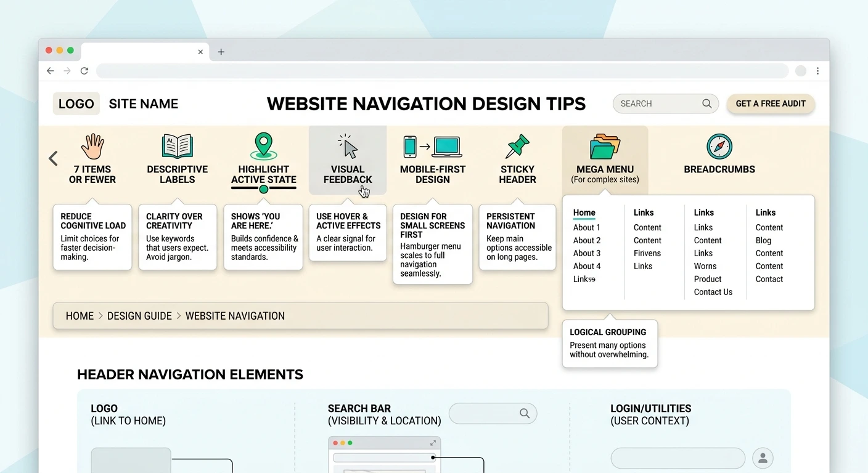Click the green pushpin Sticky Header icon
The image size is (868, 473).
(517, 147)
